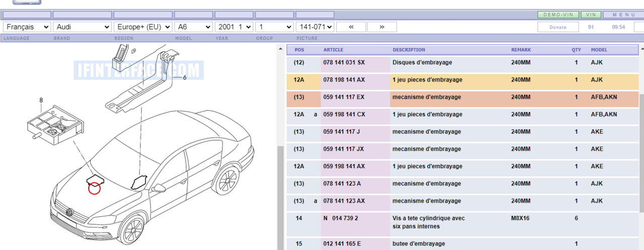Click the ARTICLE column header

click(x=333, y=50)
